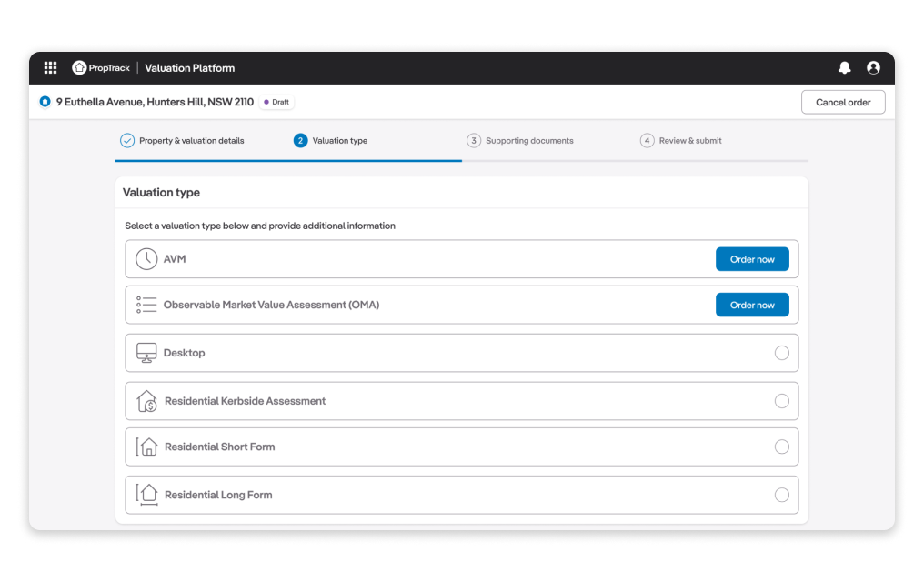924x582 pixels.
Task: Click the Valuation Platform title
Action: (190, 68)
